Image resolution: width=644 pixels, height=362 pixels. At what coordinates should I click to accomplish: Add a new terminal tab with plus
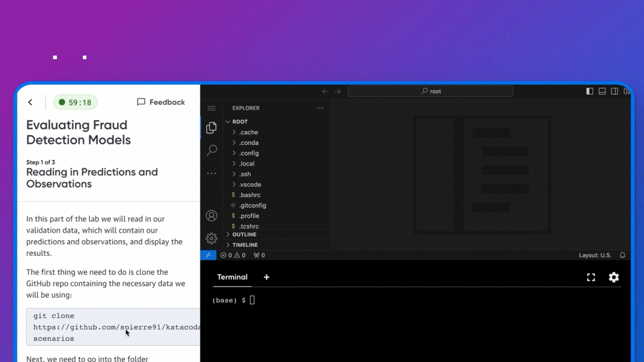(x=267, y=277)
